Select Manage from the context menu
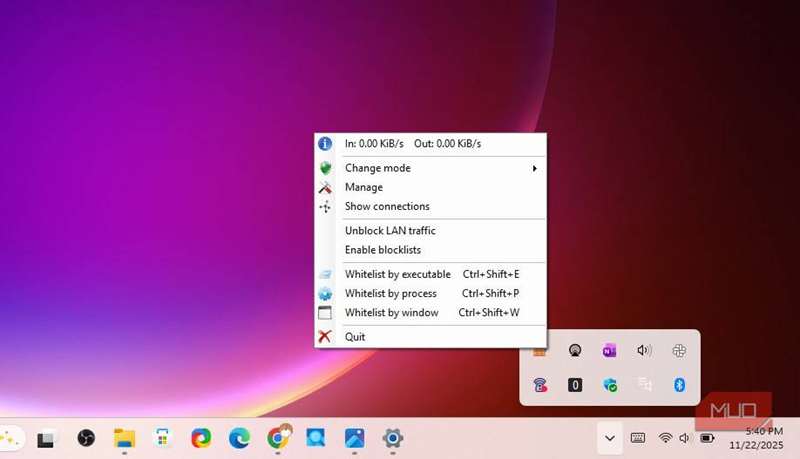This screenshot has height=459, width=800. [364, 187]
